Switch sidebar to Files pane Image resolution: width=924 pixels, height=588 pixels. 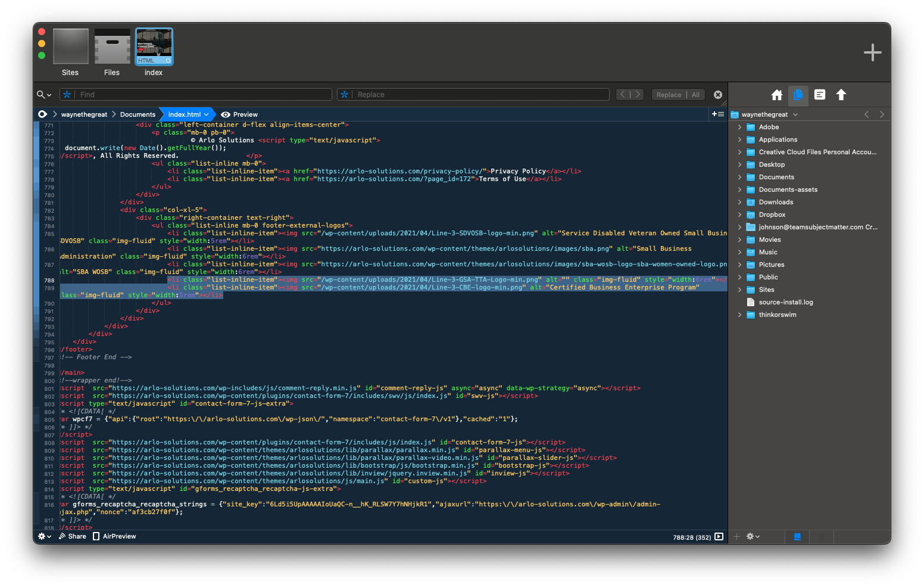click(x=798, y=95)
